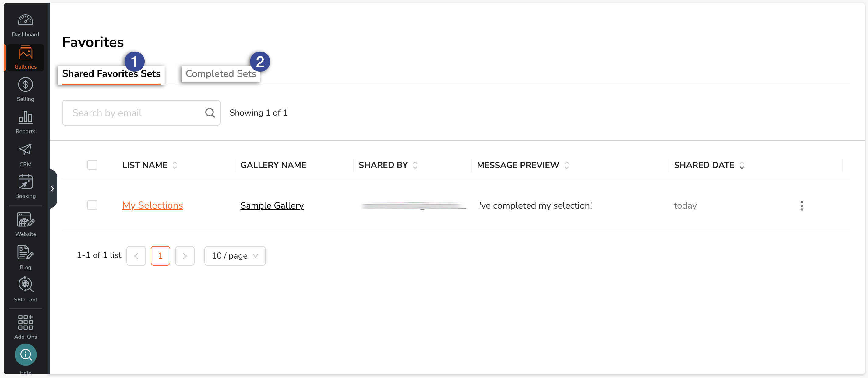This screenshot has height=378, width=868.
Task: Check the select-all header checkbox
Action: pos(92,165)
